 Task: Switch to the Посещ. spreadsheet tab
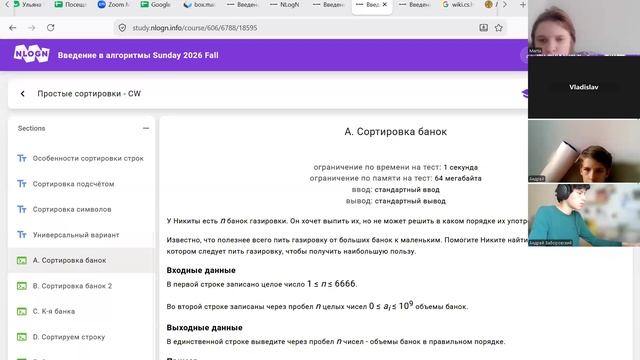71,5
